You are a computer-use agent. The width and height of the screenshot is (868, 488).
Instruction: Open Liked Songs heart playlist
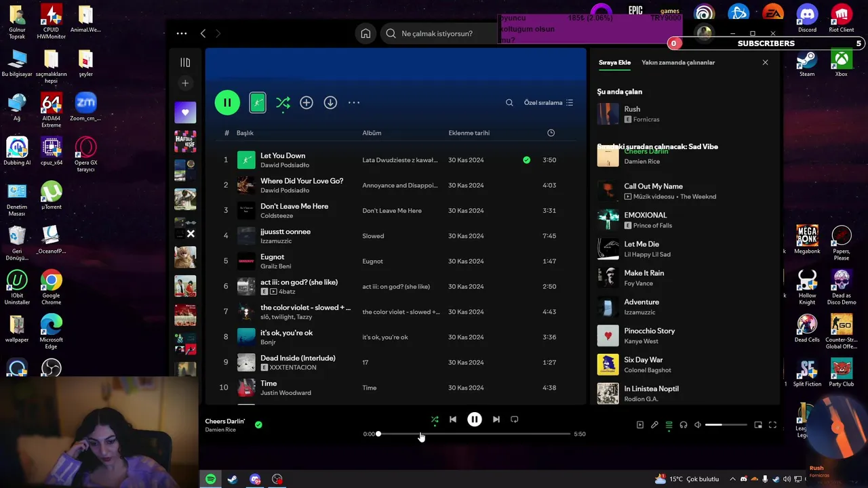pos(185,113)
